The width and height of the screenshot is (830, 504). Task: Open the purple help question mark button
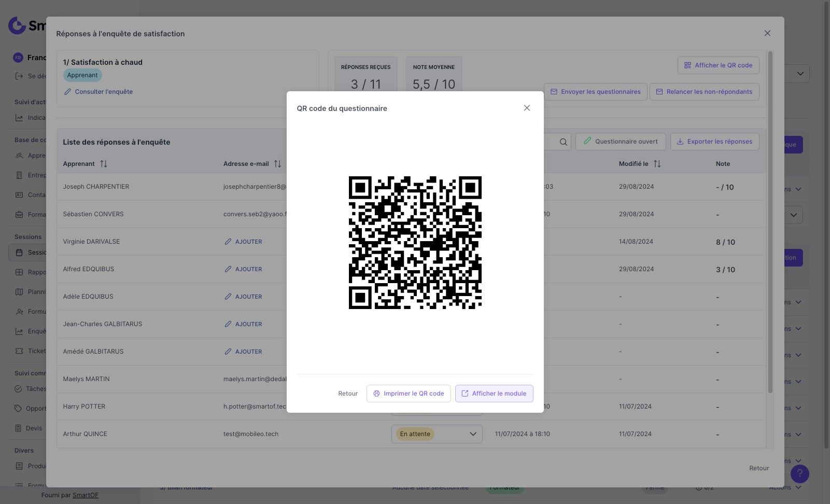[x=800, y=473]
